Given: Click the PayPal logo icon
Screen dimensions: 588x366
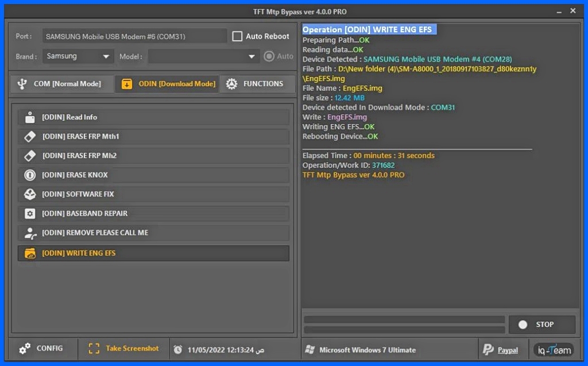Looking at the screenshot, I should (x=488, y=350).
